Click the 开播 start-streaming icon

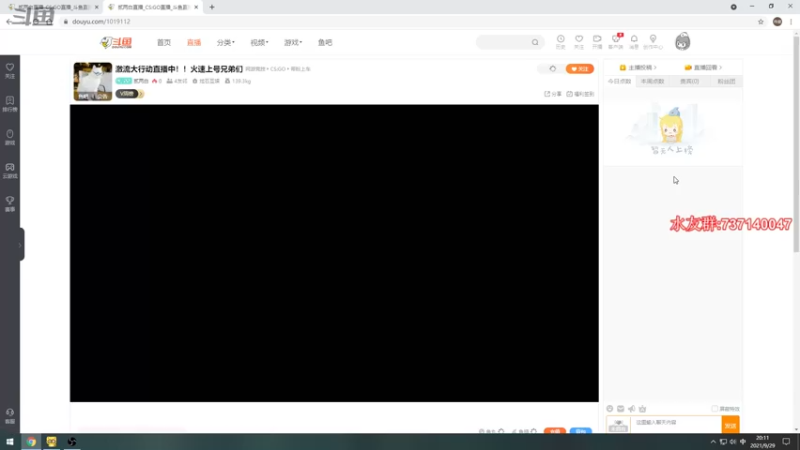click(597, 41)
